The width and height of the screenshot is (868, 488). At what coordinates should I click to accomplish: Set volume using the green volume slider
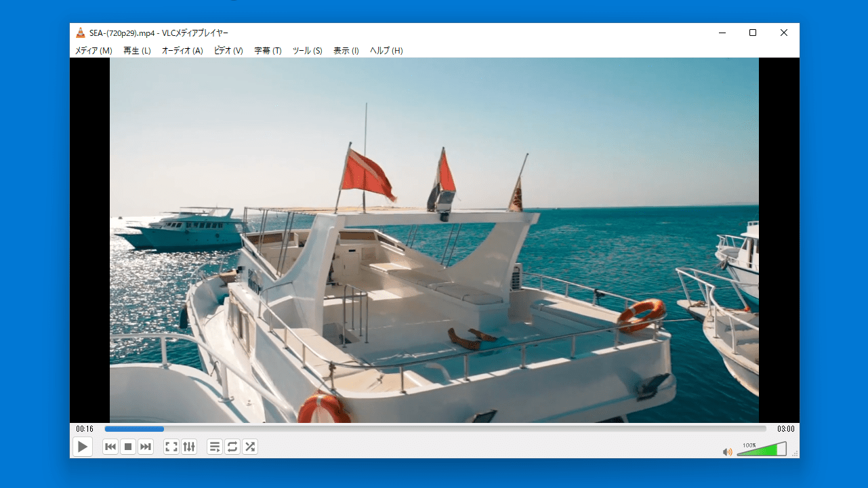click(x=762, y=449)
